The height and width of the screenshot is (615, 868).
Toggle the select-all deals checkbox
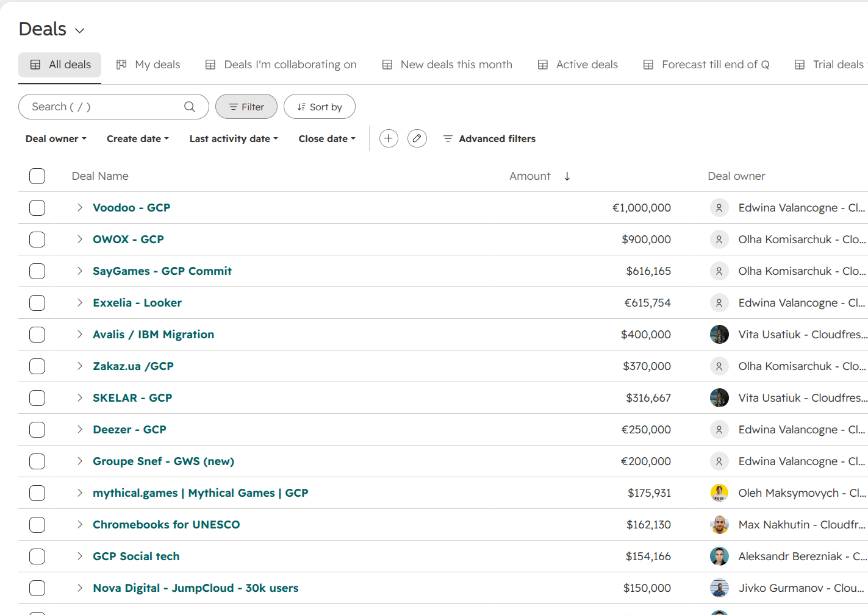click(x=37, y=176)
